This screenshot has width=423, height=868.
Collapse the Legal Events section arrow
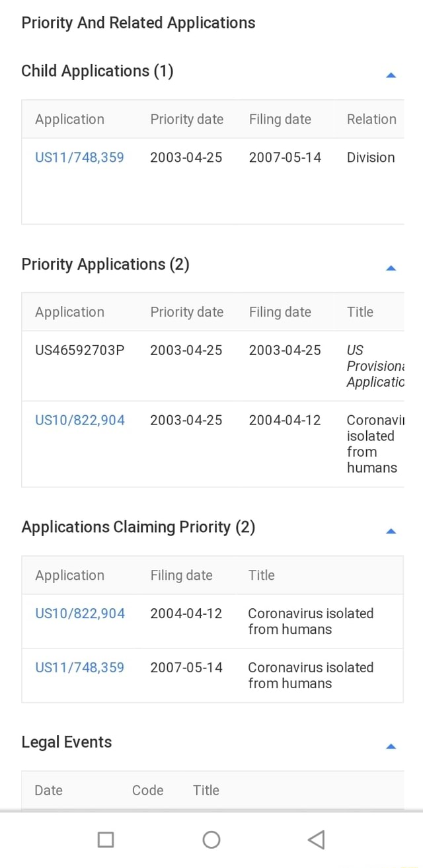pos(391,746)
